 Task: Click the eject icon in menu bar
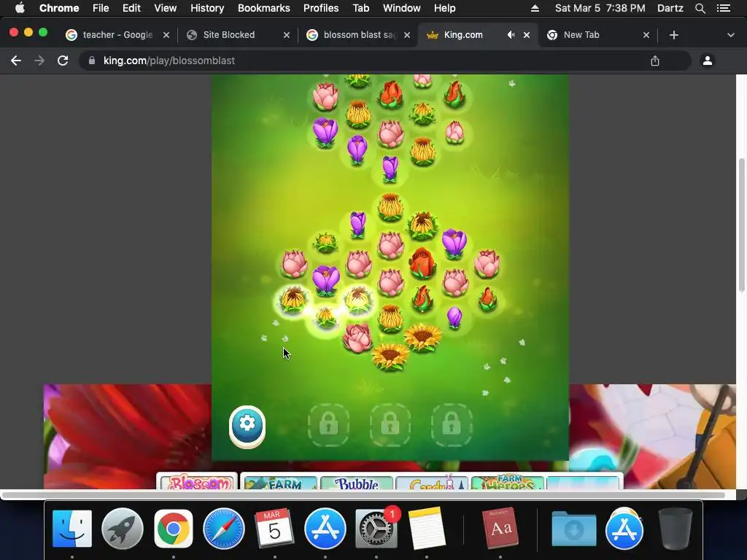535,8
